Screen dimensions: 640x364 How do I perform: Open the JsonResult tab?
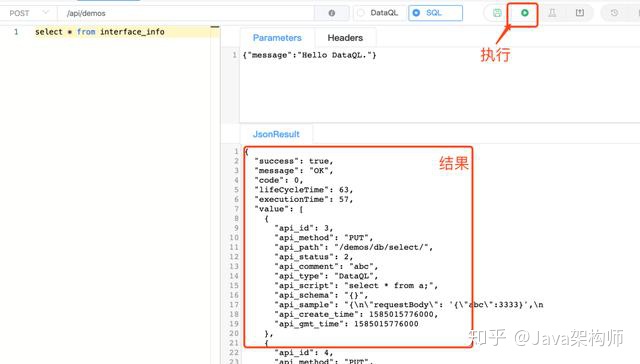tap(276, 134)
